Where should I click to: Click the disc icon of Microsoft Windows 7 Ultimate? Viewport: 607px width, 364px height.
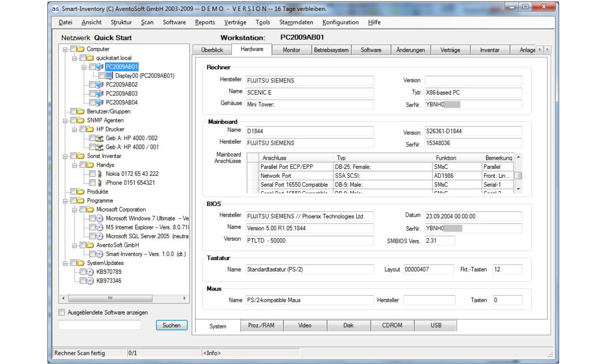tap(100, 218)
